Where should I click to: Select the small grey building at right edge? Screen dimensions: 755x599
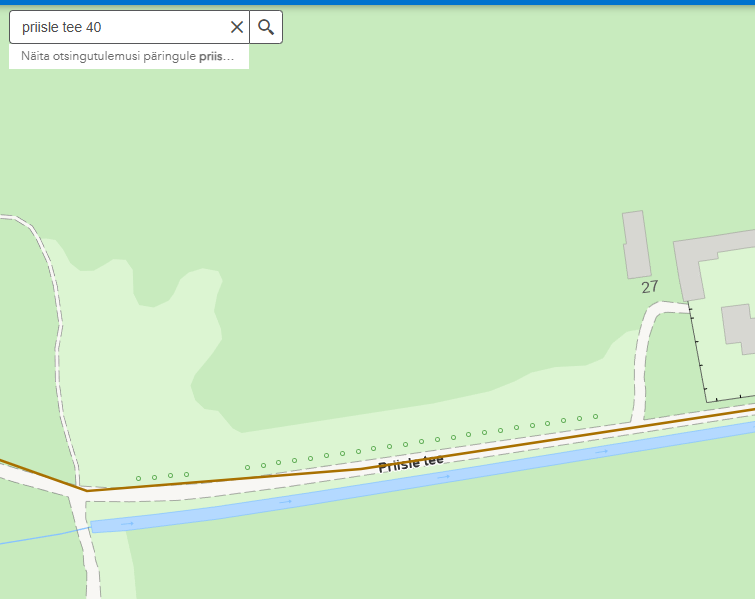tap(739, 329)
